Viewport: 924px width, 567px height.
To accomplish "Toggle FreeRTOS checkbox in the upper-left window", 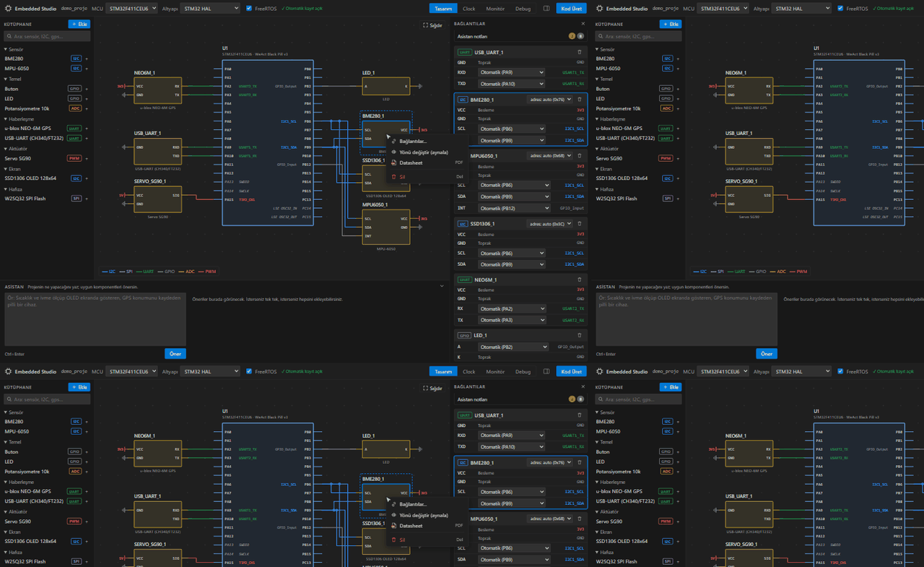I will coord(249,9).
